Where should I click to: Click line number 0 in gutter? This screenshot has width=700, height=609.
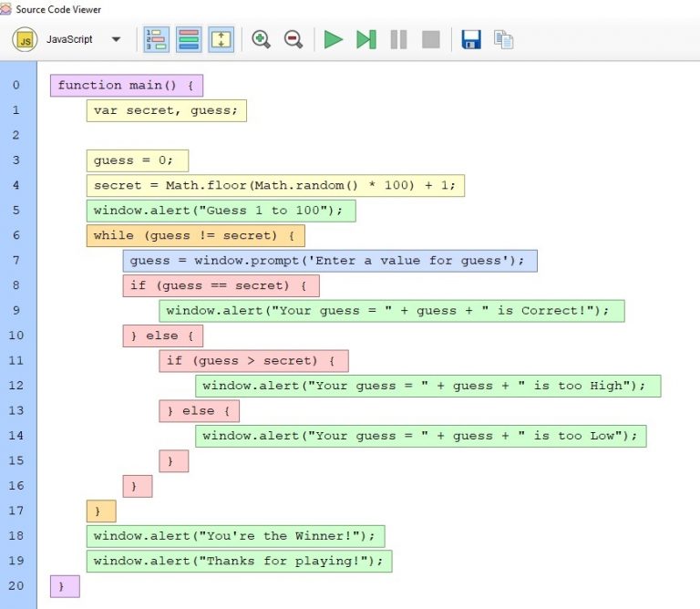coord(16,85)
